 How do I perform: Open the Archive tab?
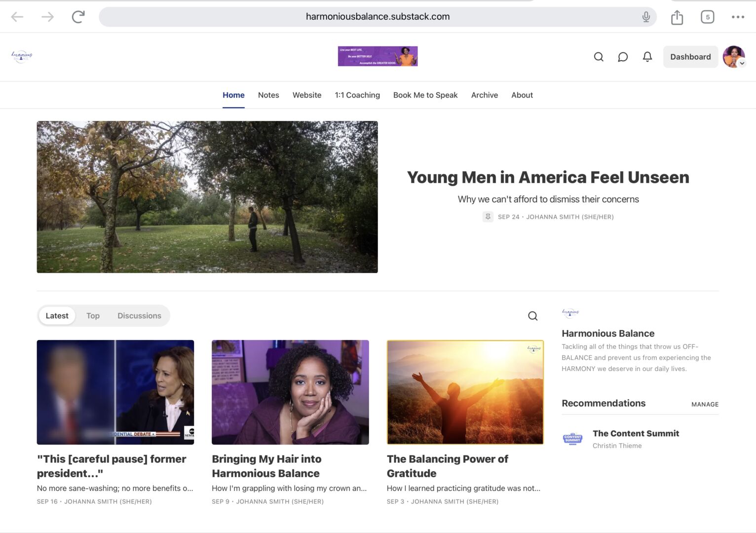484,95
